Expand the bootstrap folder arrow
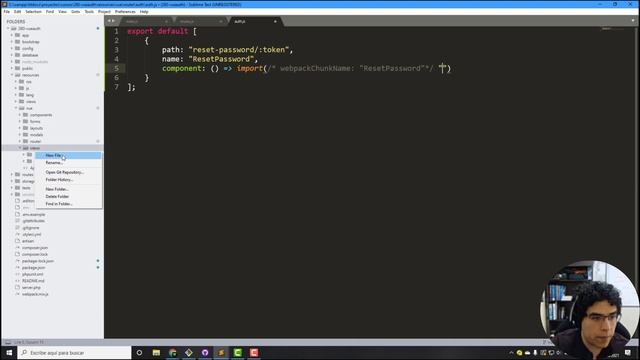This screenshot has width=640, height=360. (12, 42)
